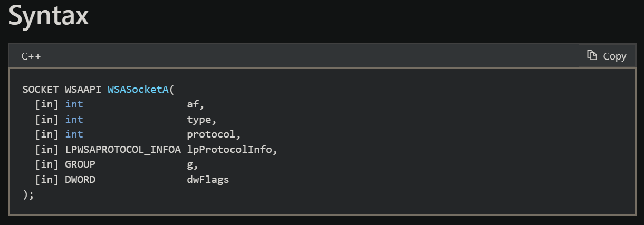Click the C++ language label
644x225 pixels.
pos(31,56)
